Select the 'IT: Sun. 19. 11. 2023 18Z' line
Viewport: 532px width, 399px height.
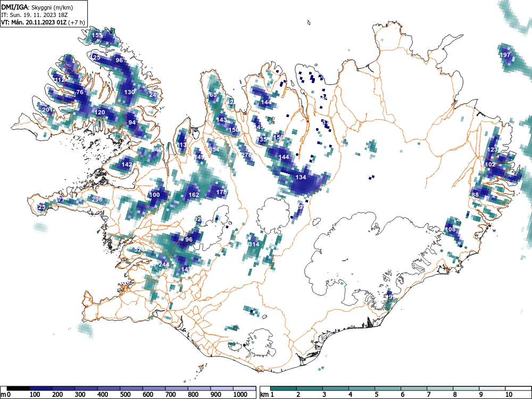click(35, 15)
